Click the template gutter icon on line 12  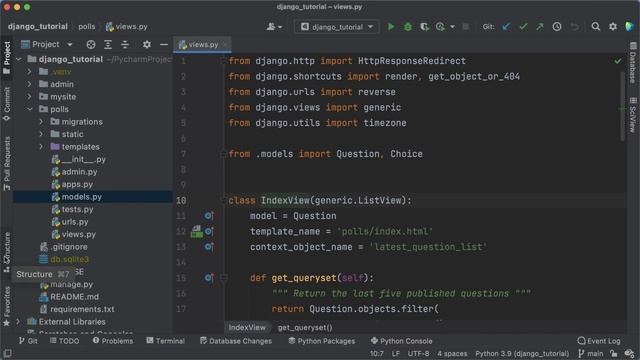tap(197, 231)
